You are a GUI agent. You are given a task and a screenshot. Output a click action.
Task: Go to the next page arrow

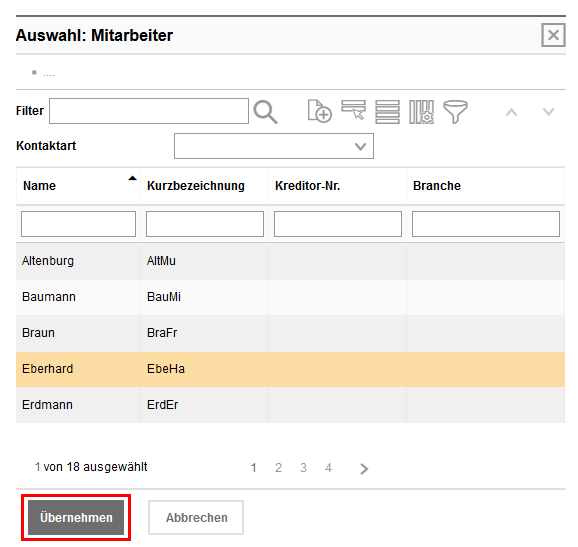364,468
